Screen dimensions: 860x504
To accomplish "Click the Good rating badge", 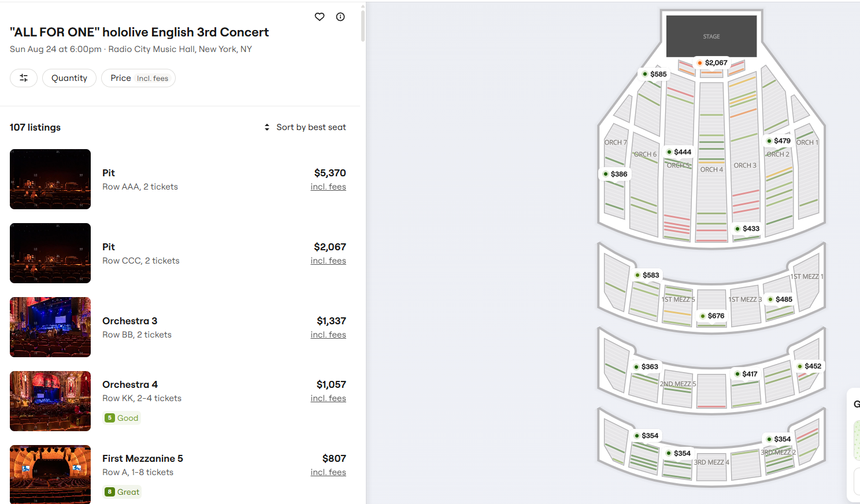I will [122, 418].
